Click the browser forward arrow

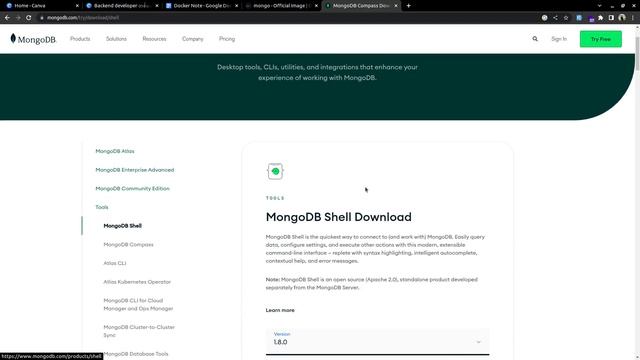coord(18,18)
